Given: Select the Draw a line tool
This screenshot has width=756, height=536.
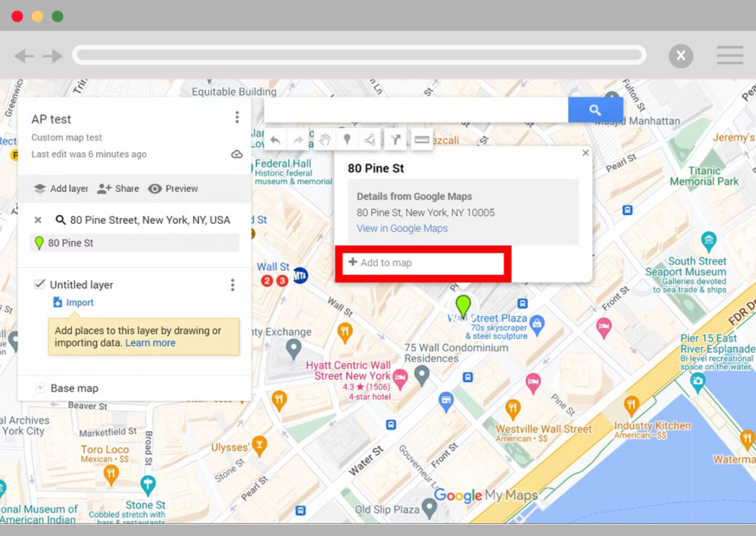Looking at the screenshot, I should pyautogui.click(x=371, y=138).
